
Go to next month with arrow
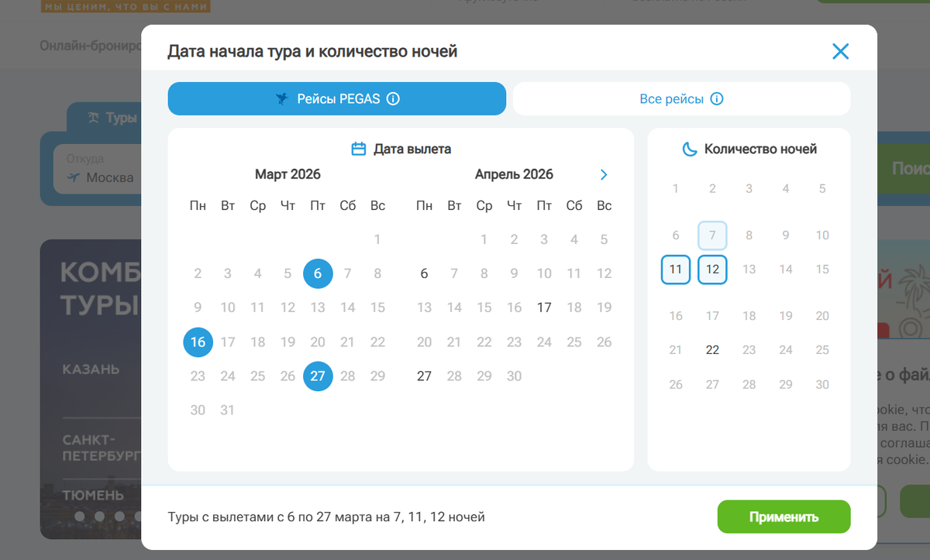604,174
